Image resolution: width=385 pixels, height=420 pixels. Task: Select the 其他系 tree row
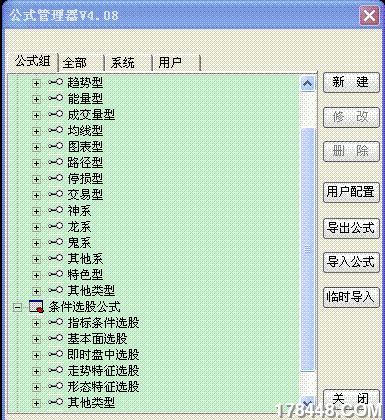[x=85, y=259]
